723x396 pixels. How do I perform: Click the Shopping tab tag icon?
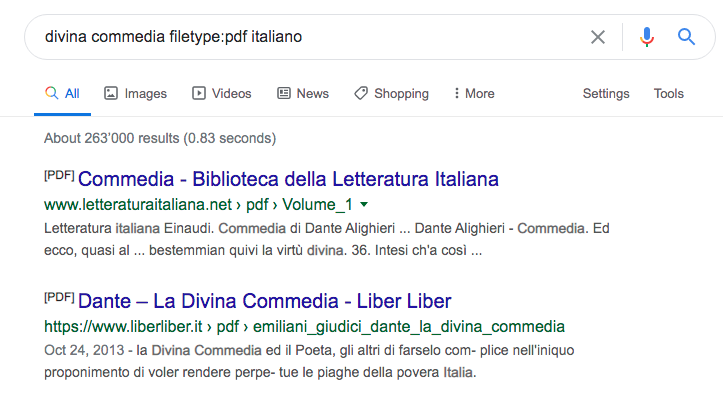(x=361, y=93)
